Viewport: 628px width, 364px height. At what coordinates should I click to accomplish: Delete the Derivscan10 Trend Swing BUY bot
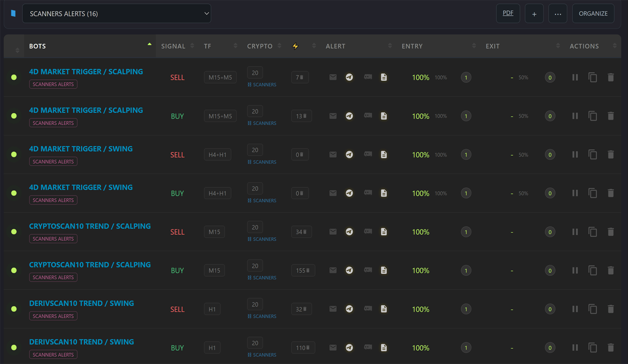click(x=611, y=348)
